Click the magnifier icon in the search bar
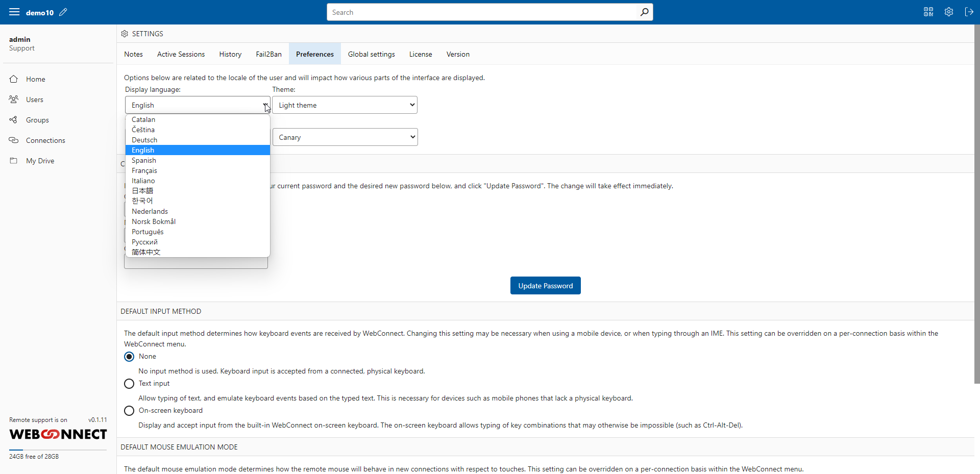The width and height of the screenshot is (980, 474). (x=644, y=12)
